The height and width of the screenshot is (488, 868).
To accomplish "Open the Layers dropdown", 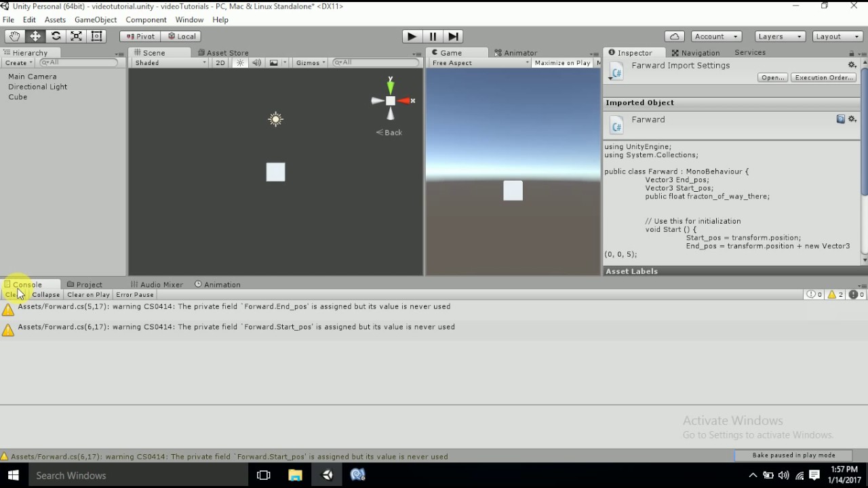I will pyautogui.click(x=779, y=37).
